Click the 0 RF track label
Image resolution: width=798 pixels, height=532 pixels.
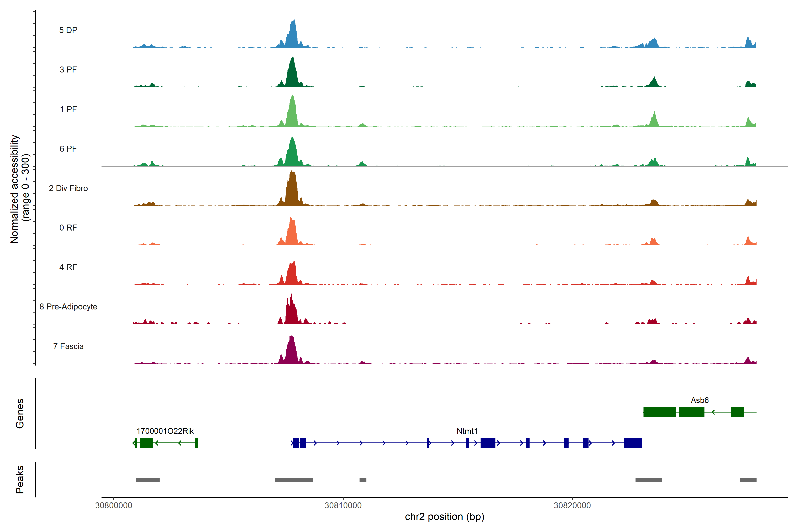tap(68, 228)
